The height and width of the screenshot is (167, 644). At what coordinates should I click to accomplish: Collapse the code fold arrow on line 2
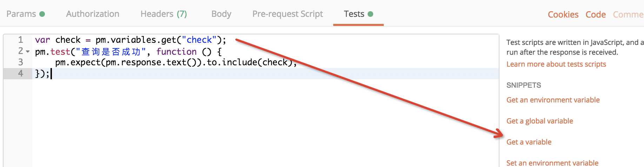(x=28, y=52)
